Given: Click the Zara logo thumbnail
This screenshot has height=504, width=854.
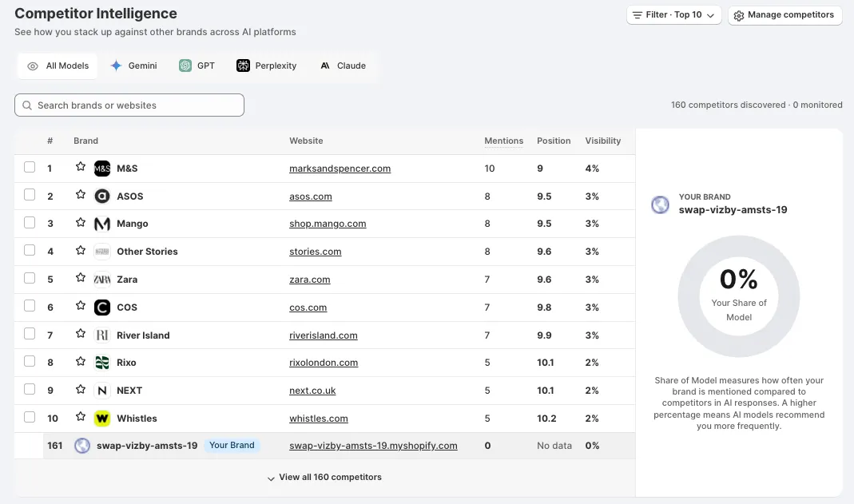Looking at the screenshot, I should point(101,280).
